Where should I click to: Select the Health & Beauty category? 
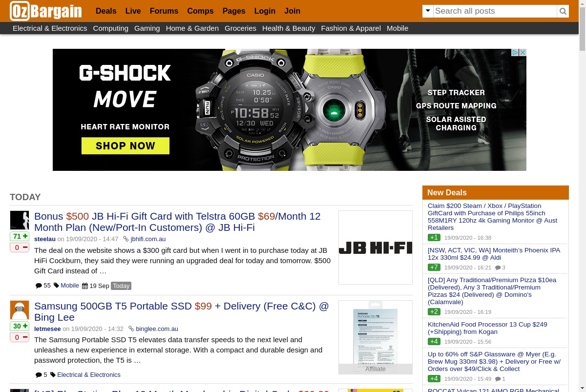(x=289, y=28)
